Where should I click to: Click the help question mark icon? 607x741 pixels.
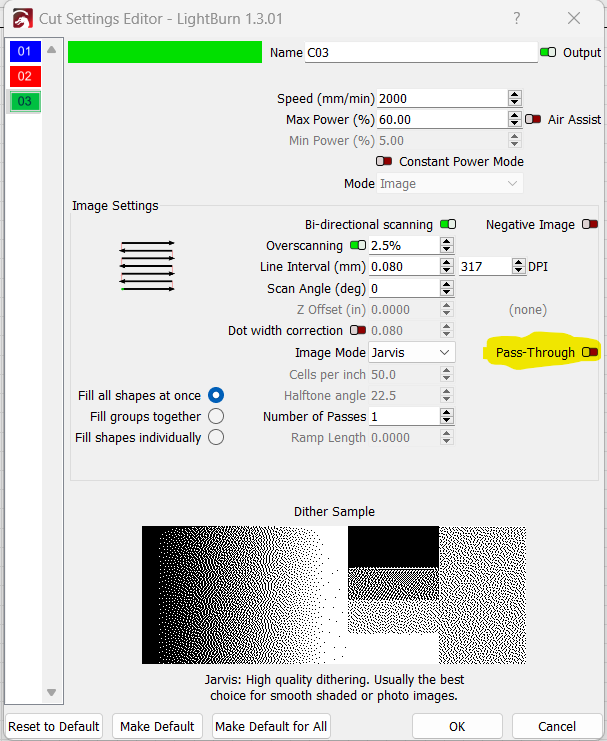517,18
